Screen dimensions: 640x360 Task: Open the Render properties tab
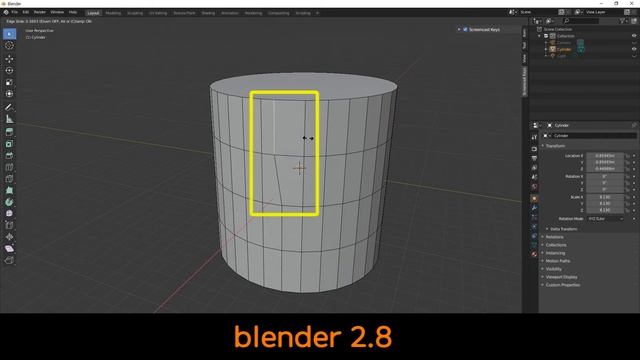tap(534, 149)
